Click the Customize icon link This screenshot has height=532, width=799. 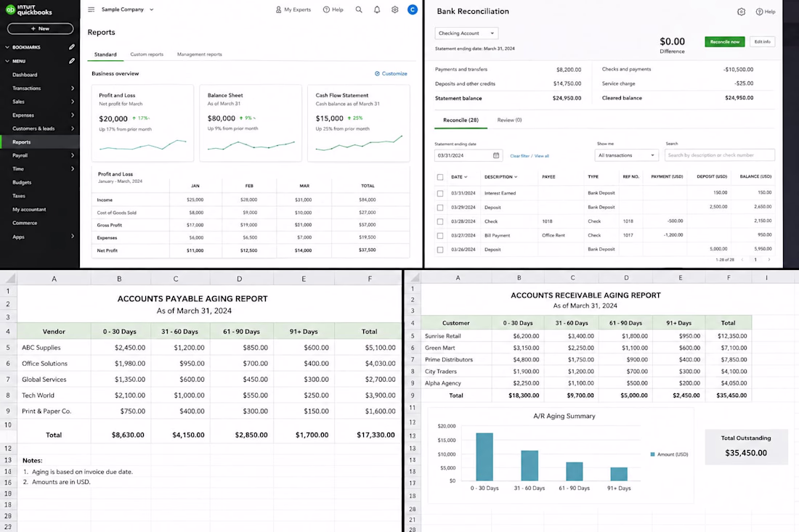[x=391, y=73]
